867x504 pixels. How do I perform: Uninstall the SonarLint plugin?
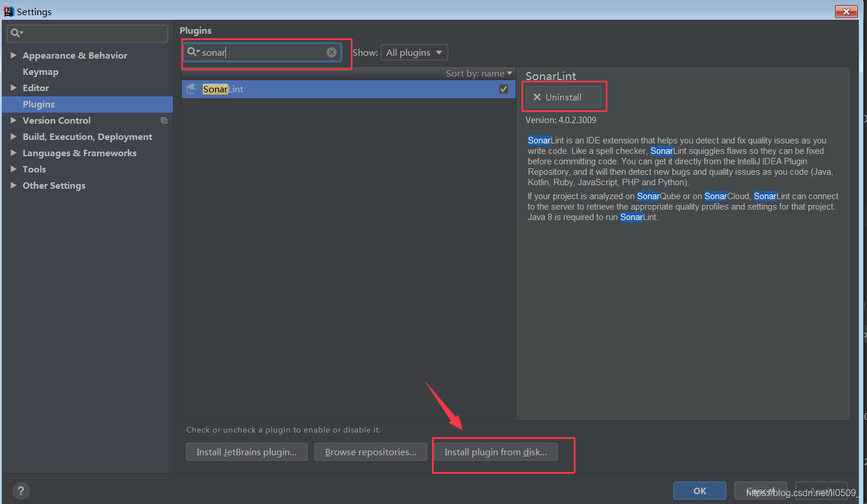[563, 97]
